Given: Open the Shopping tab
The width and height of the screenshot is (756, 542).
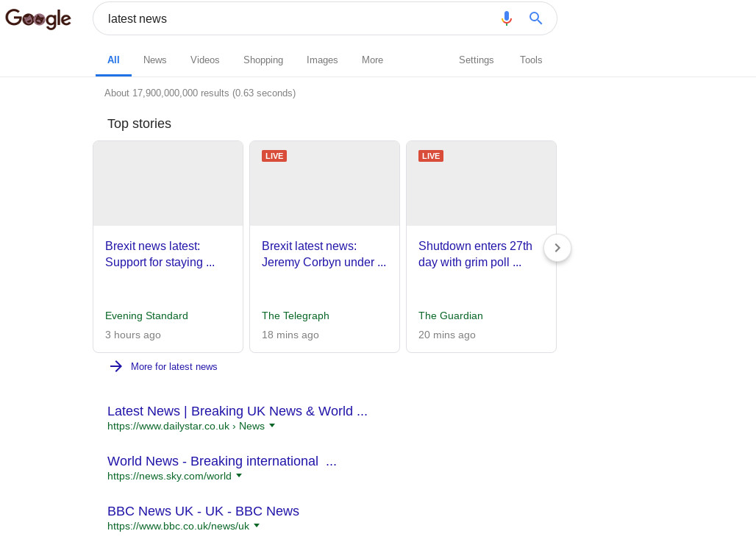Looking at the screenshot, I should (x=263, y=60).
